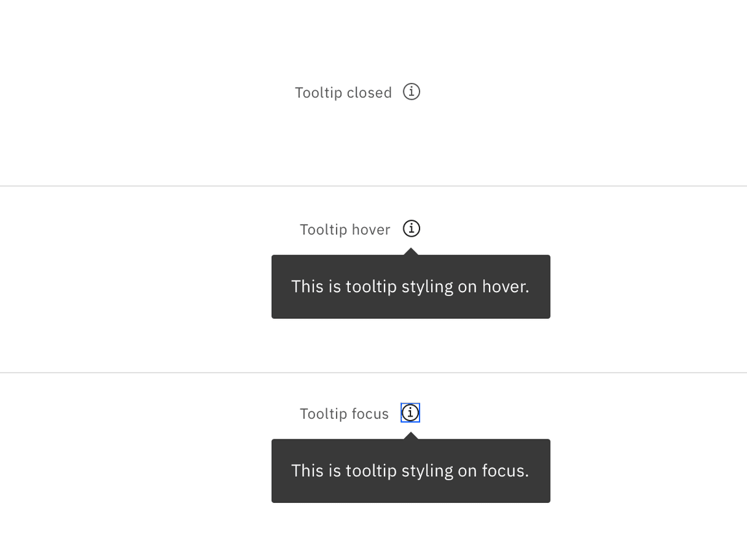Click the info icon beside Tooltip hover
747x560 pixels.
[x=412, y=229]
